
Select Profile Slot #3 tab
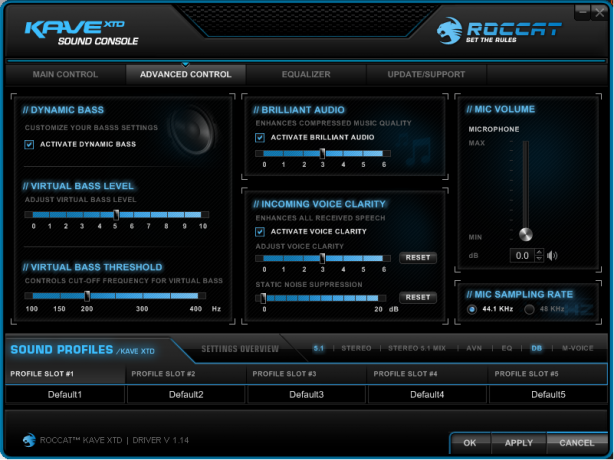306,374
